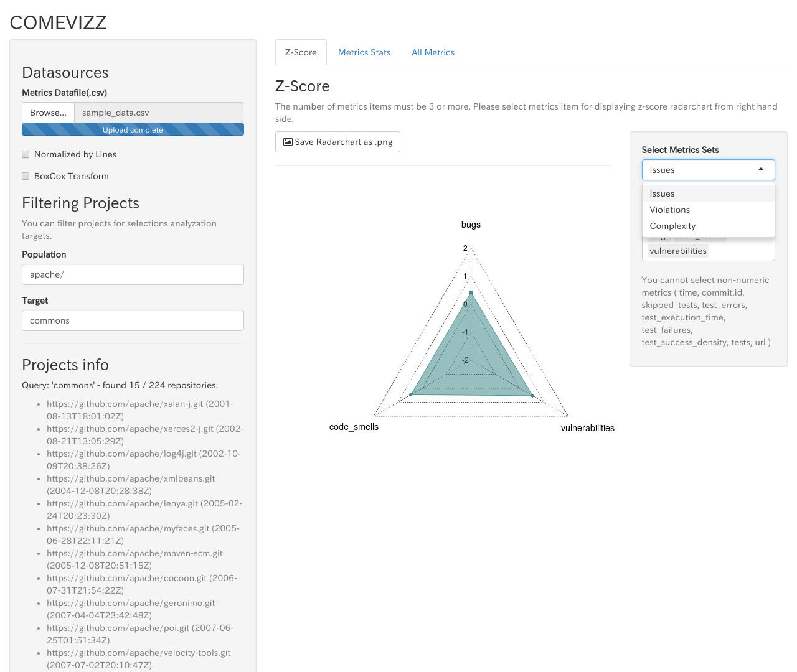Screen dimensions: 797x672
Task: Click the Datasources heading
Action: [65, 72]
